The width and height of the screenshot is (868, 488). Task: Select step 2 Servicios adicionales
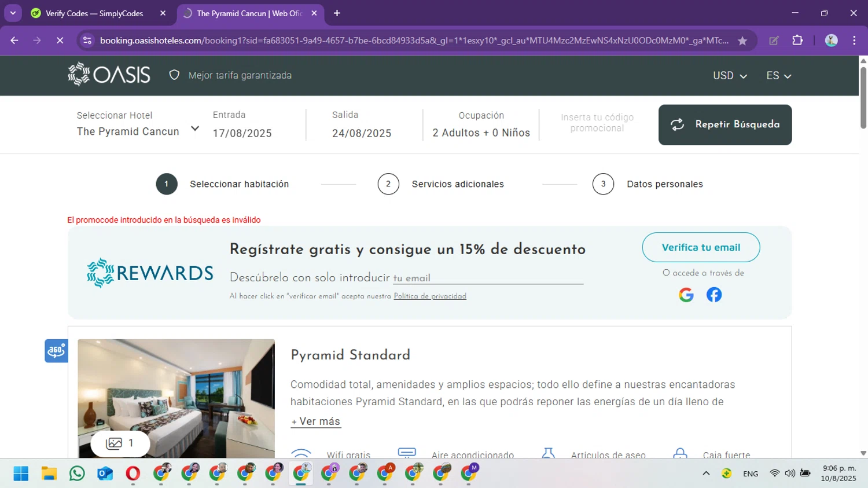440,184
